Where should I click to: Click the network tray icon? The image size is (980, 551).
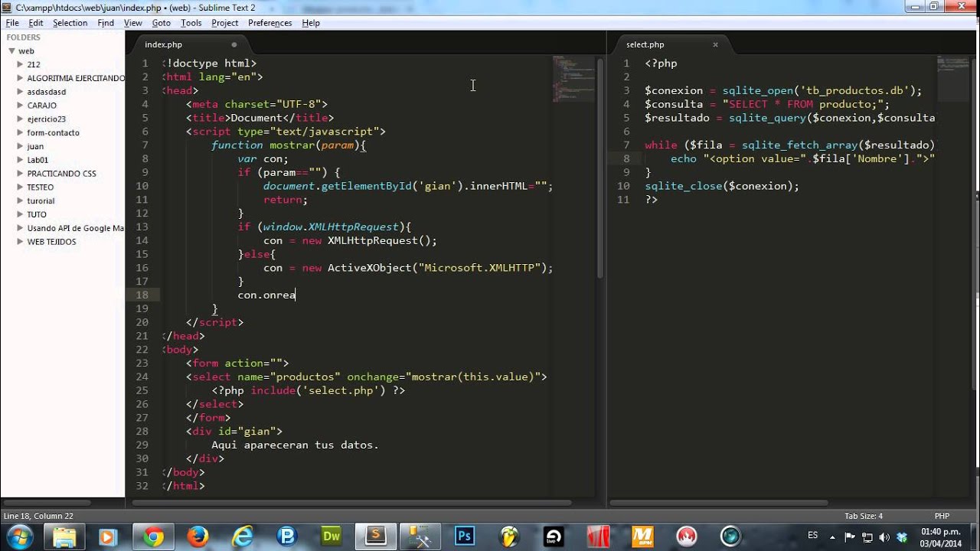tap(867, 536)
